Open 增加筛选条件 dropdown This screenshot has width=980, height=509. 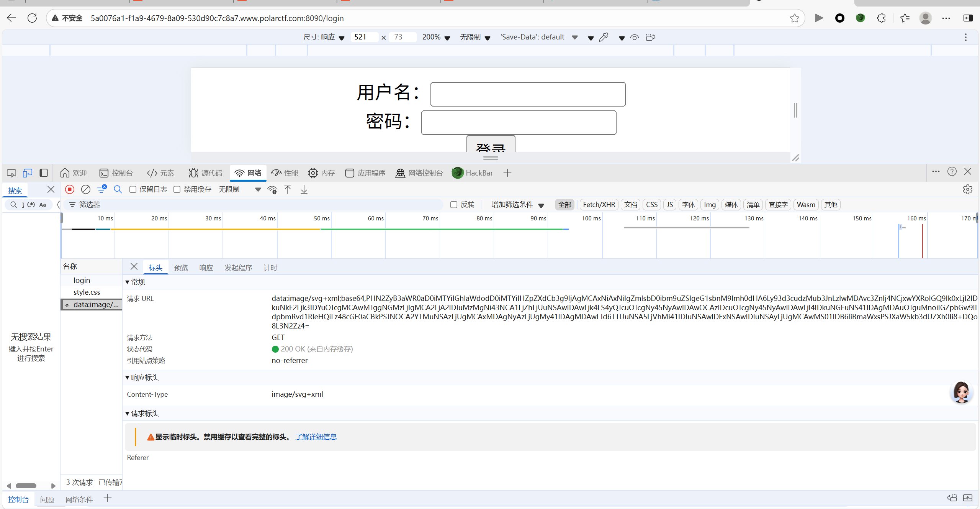click(x=517, y=205)
